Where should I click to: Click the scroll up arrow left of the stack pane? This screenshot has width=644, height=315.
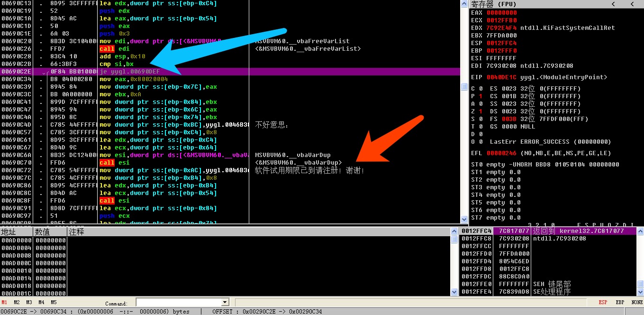click(x=454, y=231)
